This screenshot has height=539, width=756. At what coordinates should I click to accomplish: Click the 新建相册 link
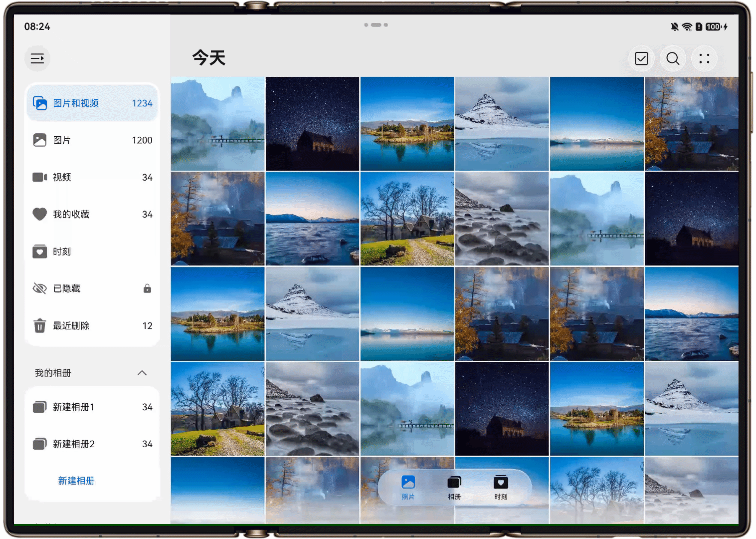pos(76,481)
